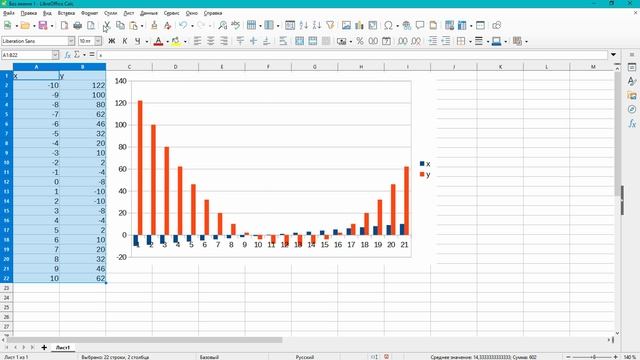Click the Insert hyperlink globe icon

coord(407,25)
